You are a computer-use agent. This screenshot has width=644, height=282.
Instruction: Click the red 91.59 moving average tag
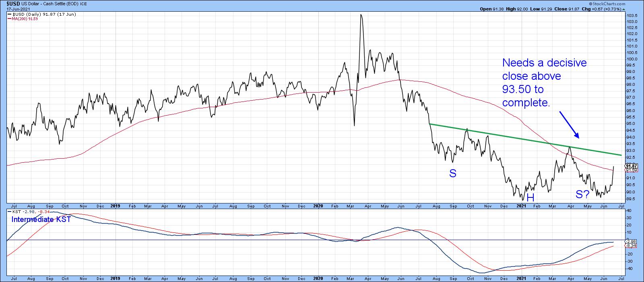click(630, 170)
